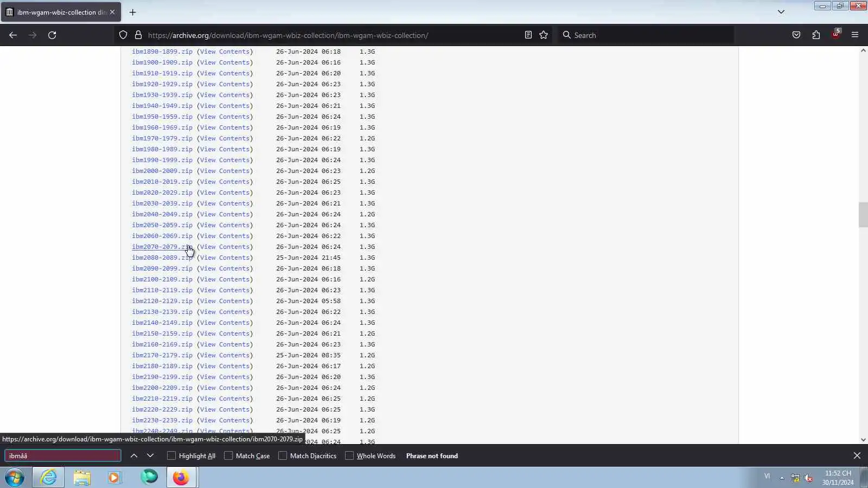
Task: Go back to the previous page
Action: [x=13, y=35]
